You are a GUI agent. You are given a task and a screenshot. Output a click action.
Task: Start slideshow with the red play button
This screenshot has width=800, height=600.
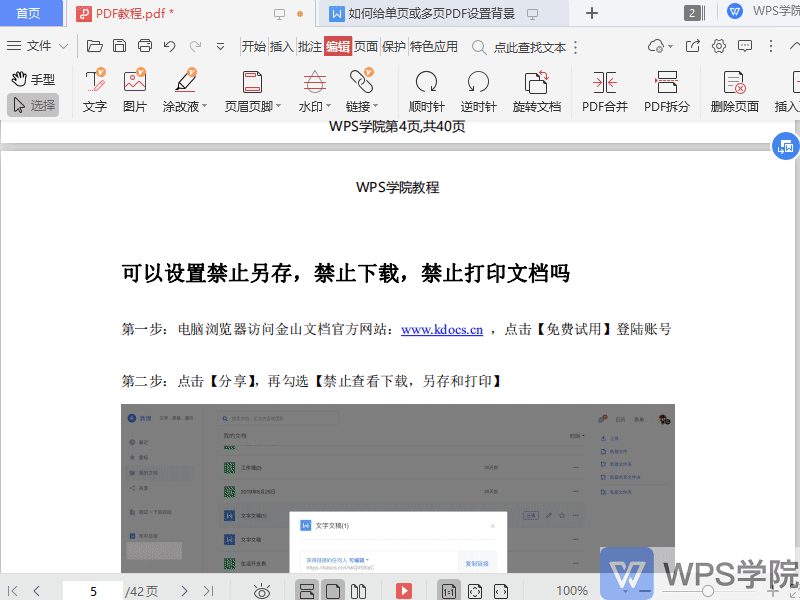click(404, 591)
